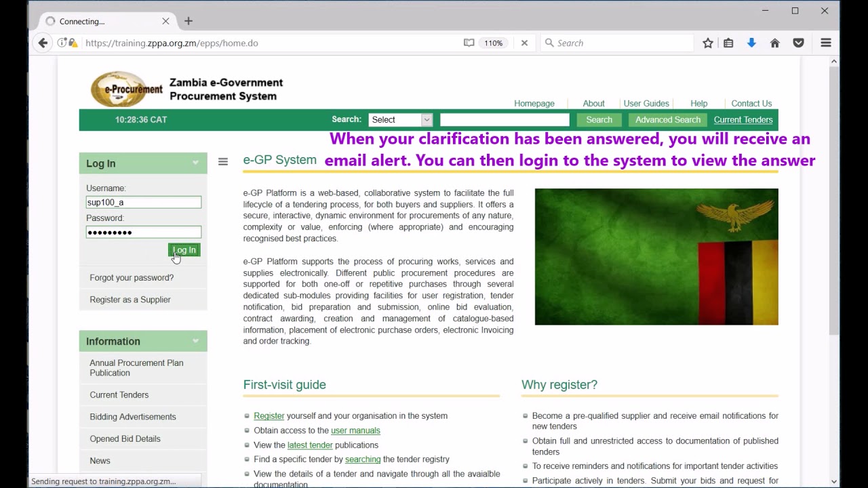
Task: Open Pocket shield icon
Action: click(798, 43)
